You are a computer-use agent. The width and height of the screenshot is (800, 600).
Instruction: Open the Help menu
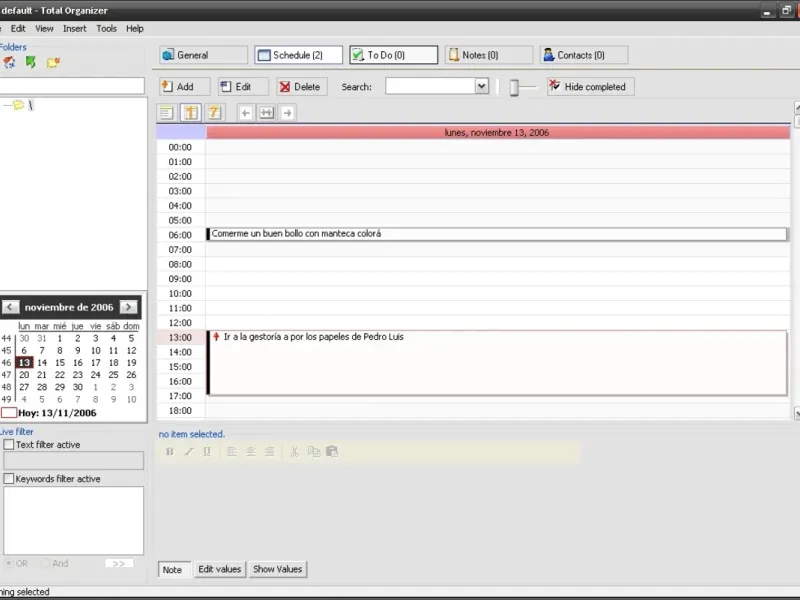(x=135, y=29)
